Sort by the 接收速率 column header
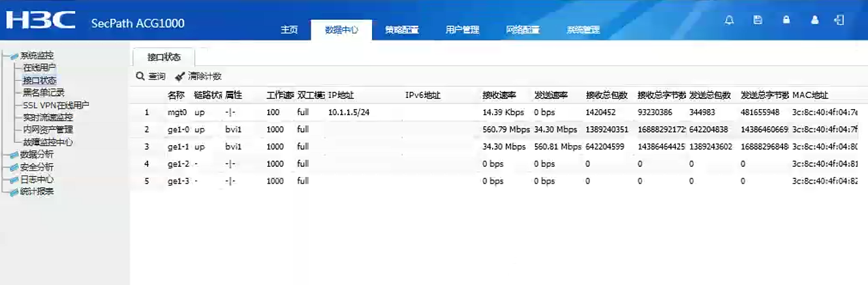The height and width of the screenshot is (285, 868). coord(499,95)
